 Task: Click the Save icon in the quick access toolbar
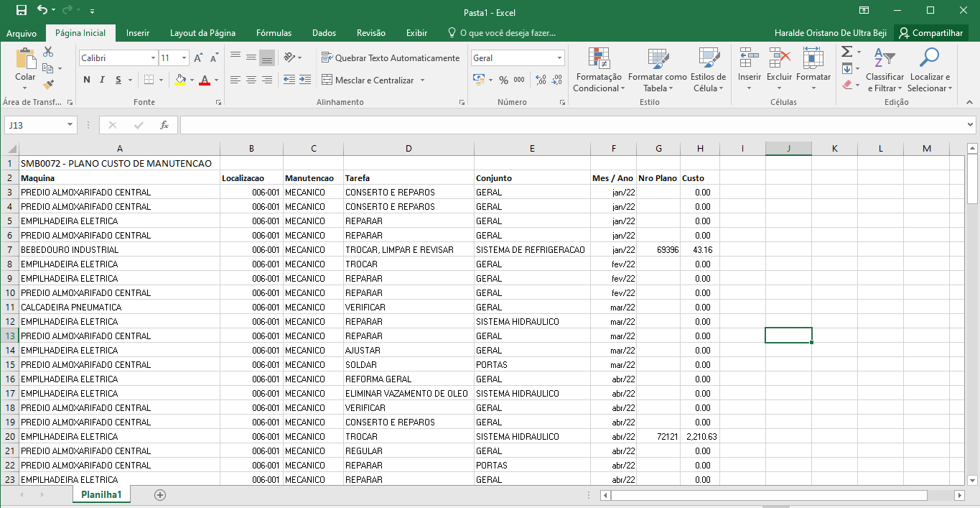(x=21, y=11)
